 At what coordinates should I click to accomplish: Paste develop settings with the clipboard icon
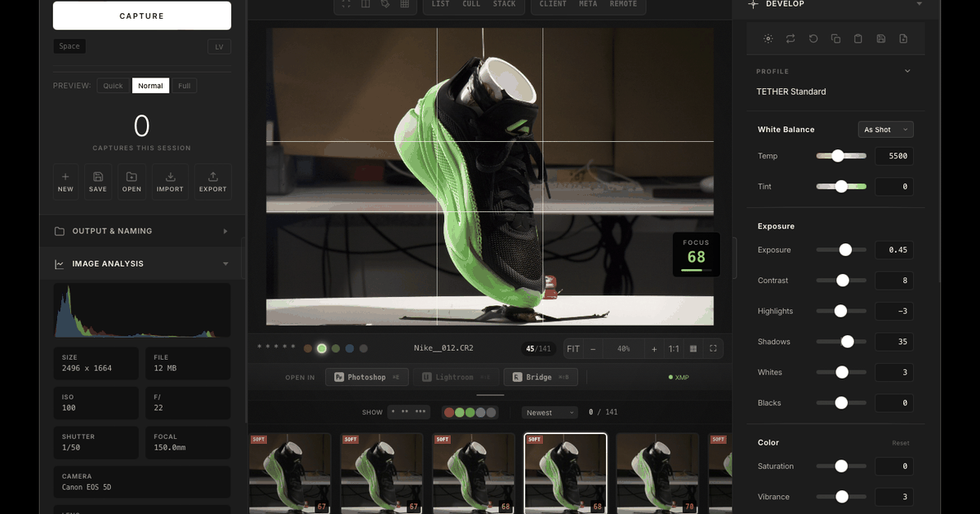point(858,38)
